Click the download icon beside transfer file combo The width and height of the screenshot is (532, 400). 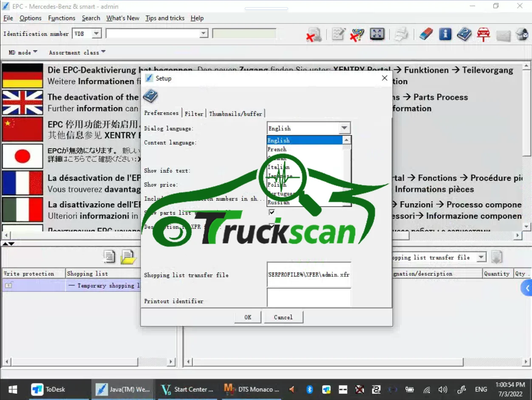pyautogui.click(x=497, y=257)
